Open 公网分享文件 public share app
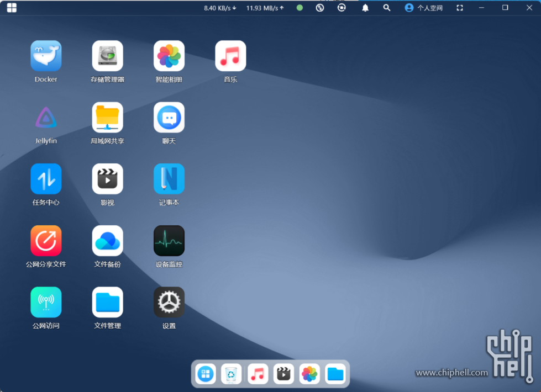The width and height of the screenshot is (541, 392). click(46, 241)
